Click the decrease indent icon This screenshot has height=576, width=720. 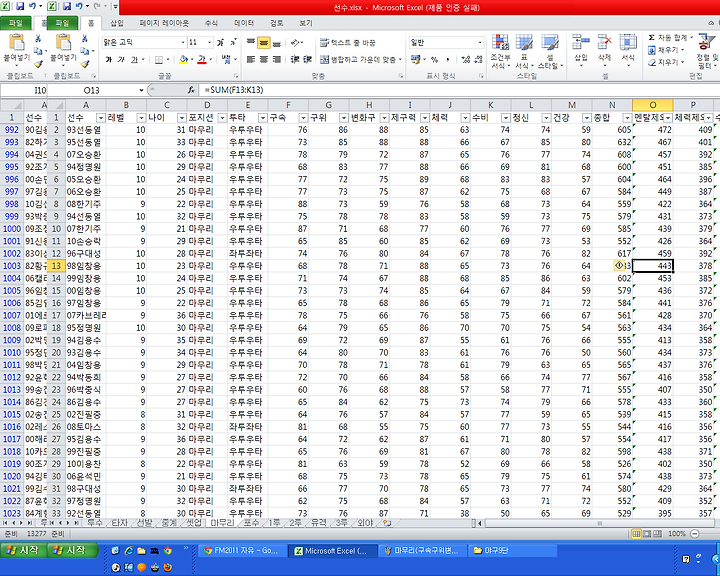[x=295, y=59]
